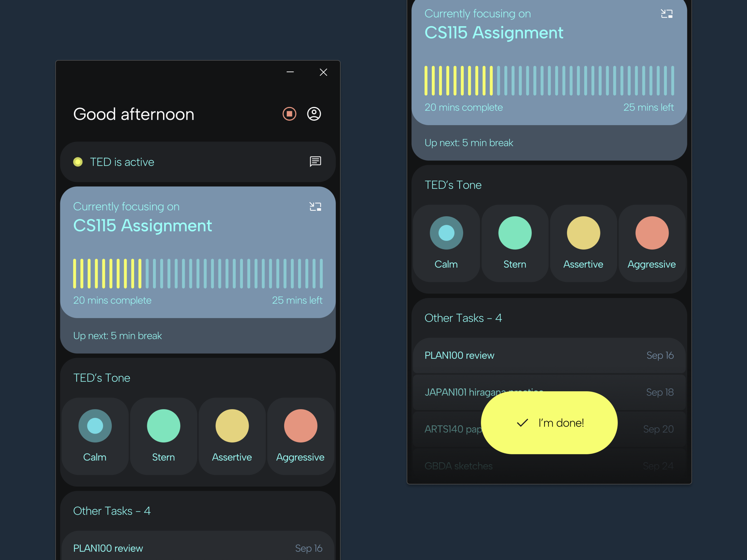Viewport: 747px width, 560px height.
Task: Click the CS115 Assignment title on right
Action: tap(493, 33)
